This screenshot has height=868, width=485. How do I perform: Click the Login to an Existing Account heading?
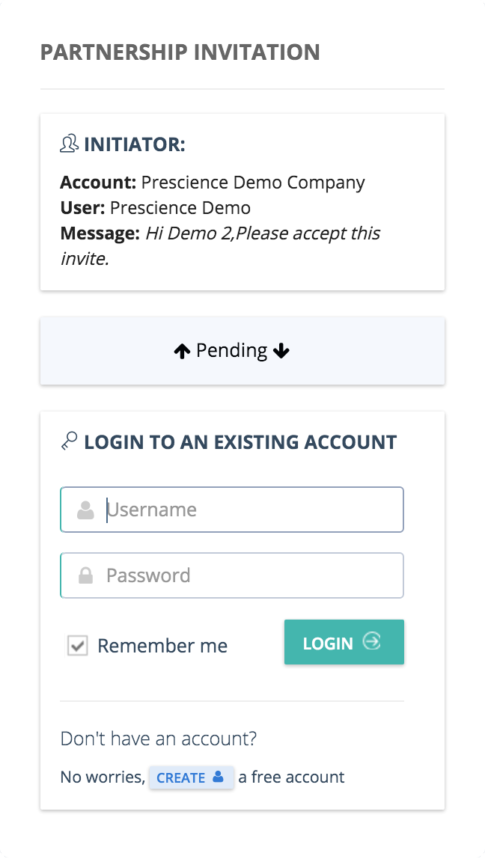pyautogui.click(x=240, y=442)
